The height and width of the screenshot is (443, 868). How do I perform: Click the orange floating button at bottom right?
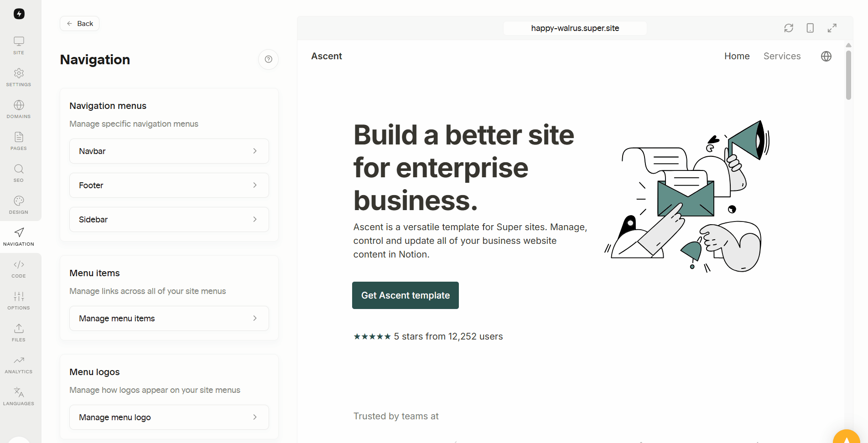click(847, 437)
